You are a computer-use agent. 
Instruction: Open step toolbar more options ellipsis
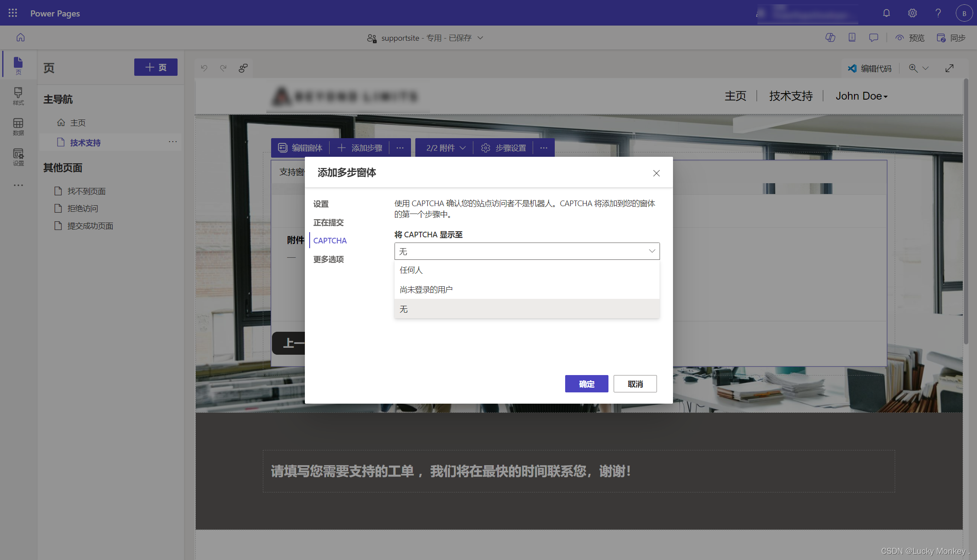(543, 148)
